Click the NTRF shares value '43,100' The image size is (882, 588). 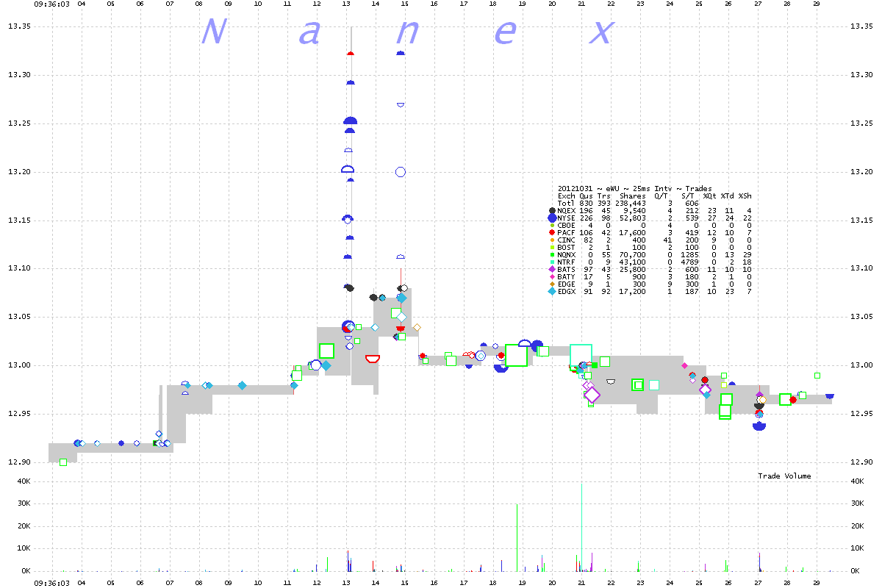tap(634, 262)
